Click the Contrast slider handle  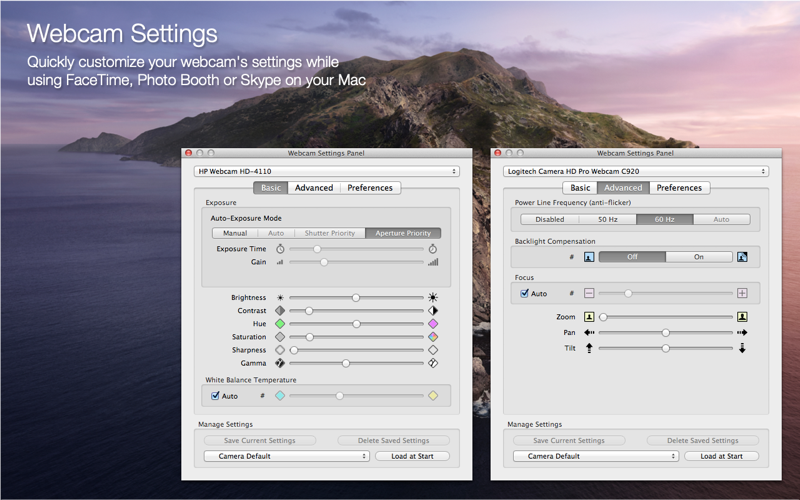(309, 311)
